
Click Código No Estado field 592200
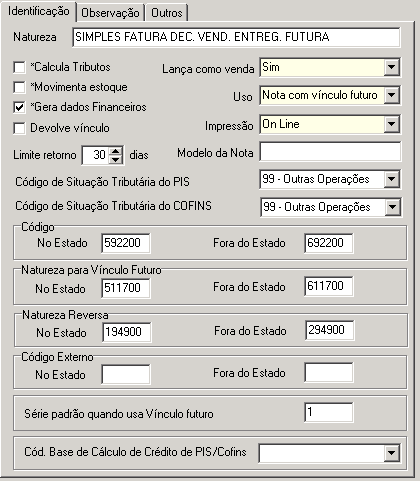[126, 243]
